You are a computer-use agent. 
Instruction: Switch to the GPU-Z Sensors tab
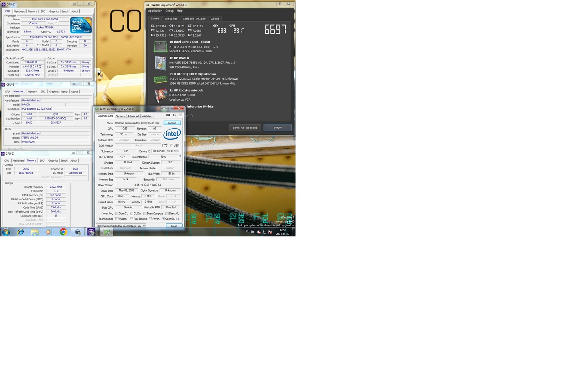(x=120, y=116)
